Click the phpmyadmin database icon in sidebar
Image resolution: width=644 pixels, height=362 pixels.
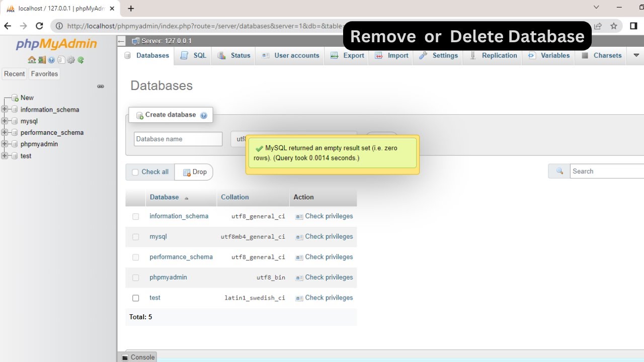tap(15, 144)
